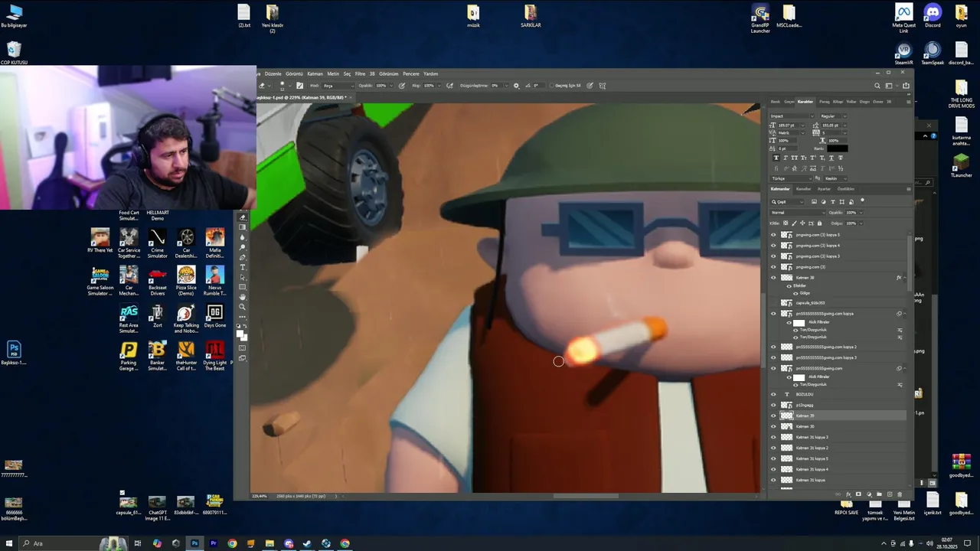Viewport: 980px width, 551px height.
Task: Click the smoothing options gear icon
Action: tap(516, 86)
